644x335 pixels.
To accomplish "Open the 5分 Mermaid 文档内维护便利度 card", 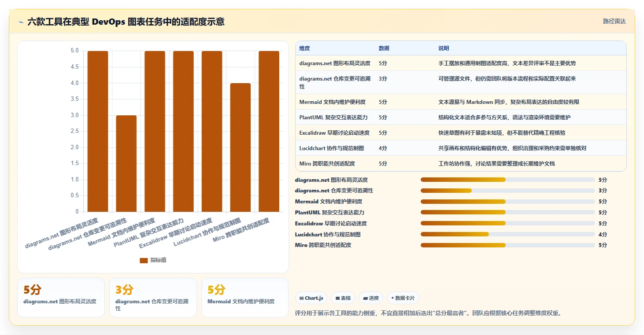I will tap(245, 298).
